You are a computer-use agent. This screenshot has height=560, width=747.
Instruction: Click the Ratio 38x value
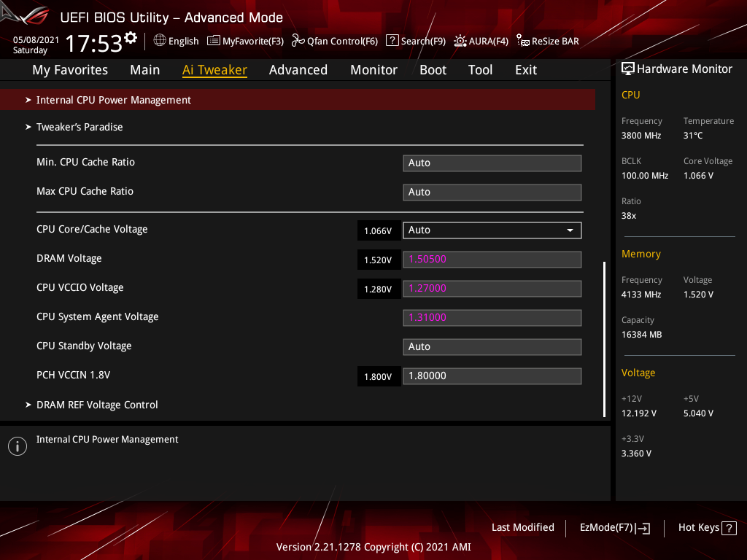coord(629,216)
